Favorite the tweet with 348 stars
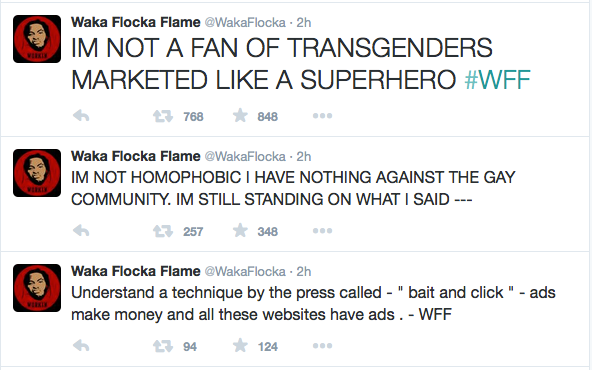The height and width of the screenshot is (370, 592). pyautogui.click(x=240, y=230)
